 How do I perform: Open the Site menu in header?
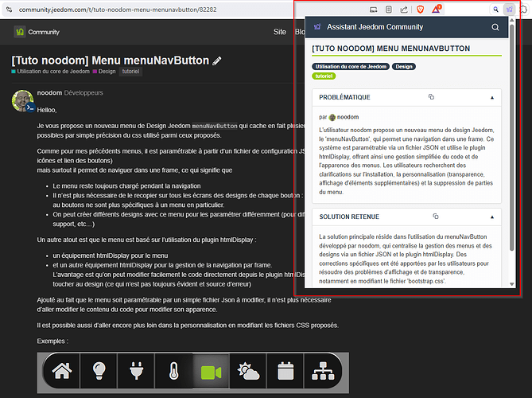pos(279,32)
